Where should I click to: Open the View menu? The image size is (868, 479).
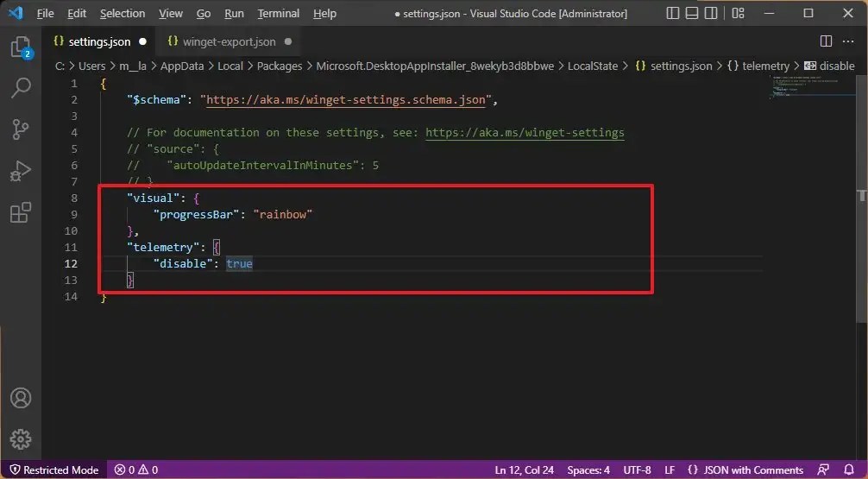tap(171, 13)
